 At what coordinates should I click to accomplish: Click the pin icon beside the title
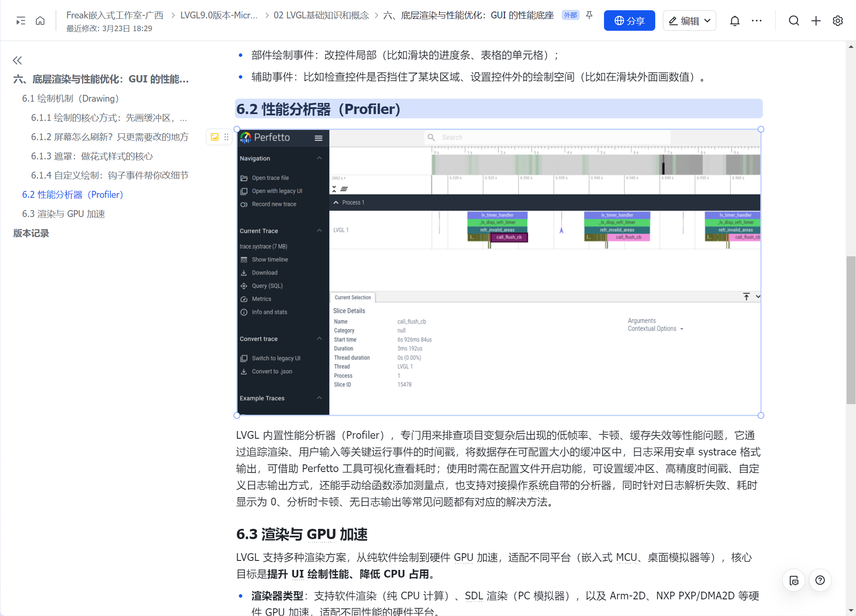(589, 15)
